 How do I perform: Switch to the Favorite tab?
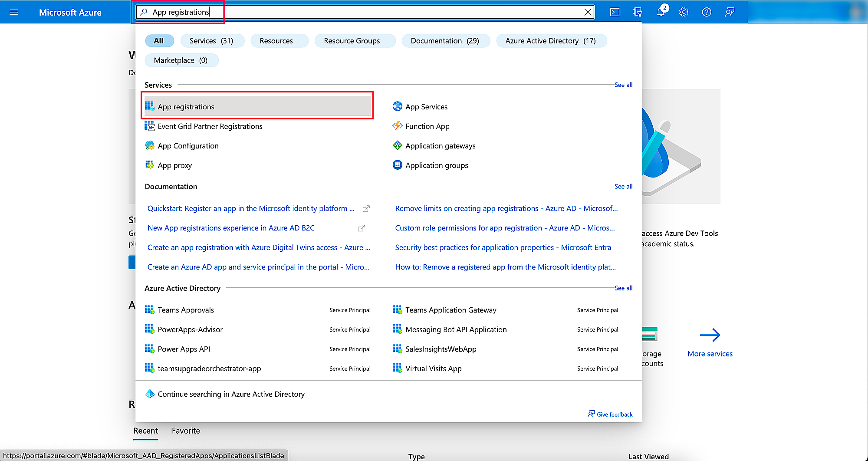click(x=186, y=431)
